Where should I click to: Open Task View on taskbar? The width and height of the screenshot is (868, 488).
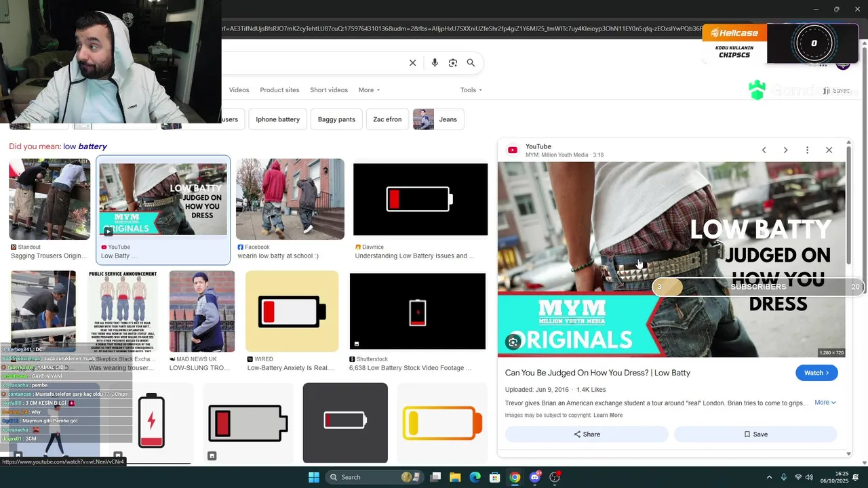point(435,477)
